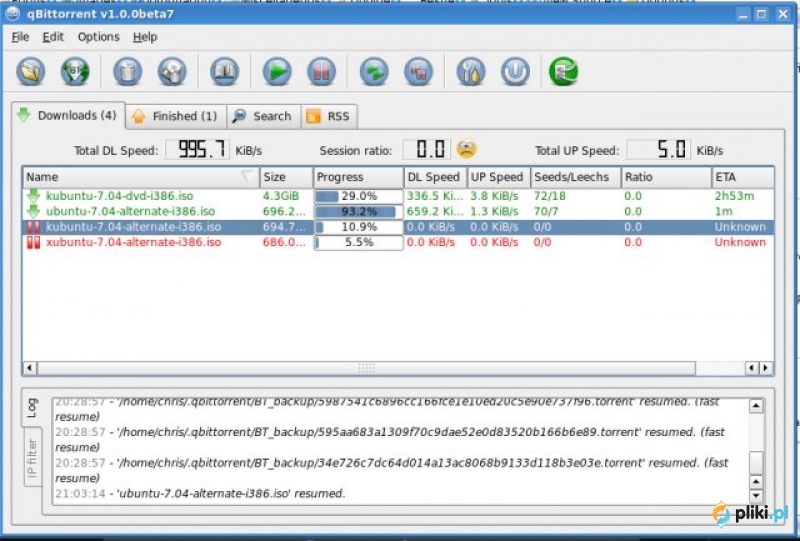Open the File menu
The image size is (800, 541).
pos(20,37)
